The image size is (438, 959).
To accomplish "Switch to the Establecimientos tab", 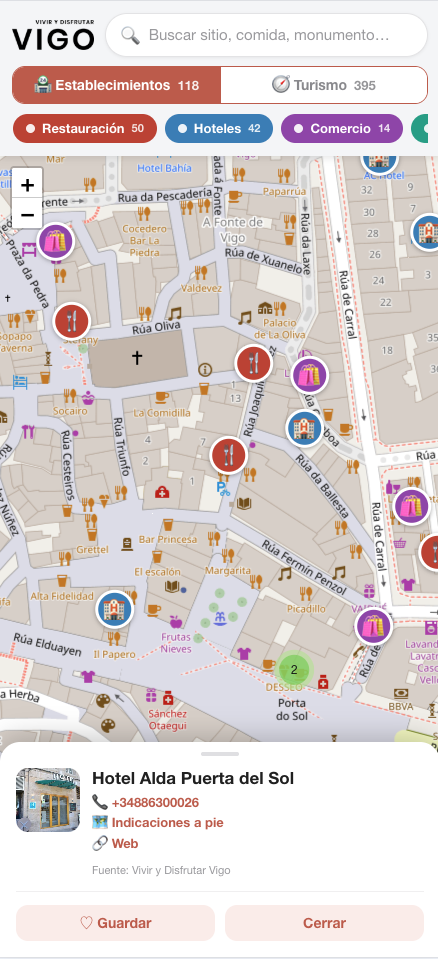I will 116,85.
